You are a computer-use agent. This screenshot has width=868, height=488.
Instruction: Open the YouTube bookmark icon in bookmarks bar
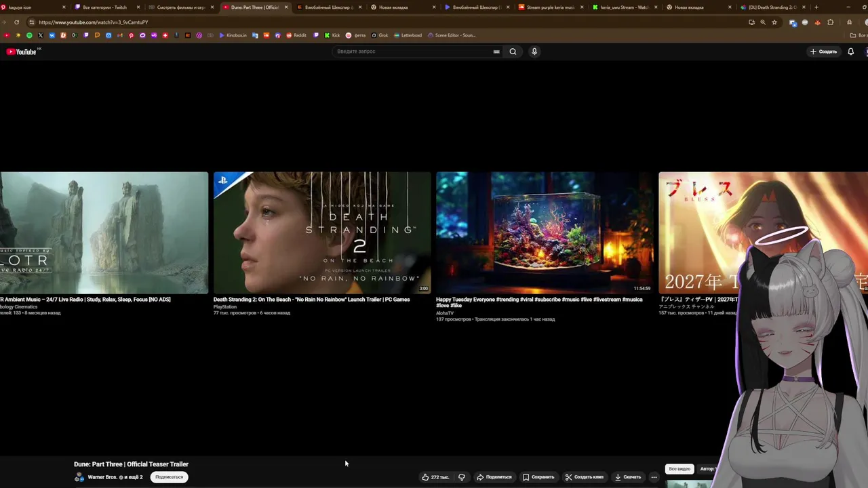tap(6, 35)
